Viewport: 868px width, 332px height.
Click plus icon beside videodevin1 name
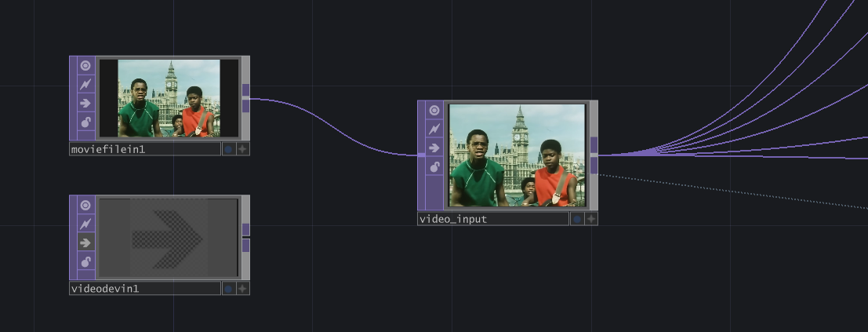(x=243, y=289)
